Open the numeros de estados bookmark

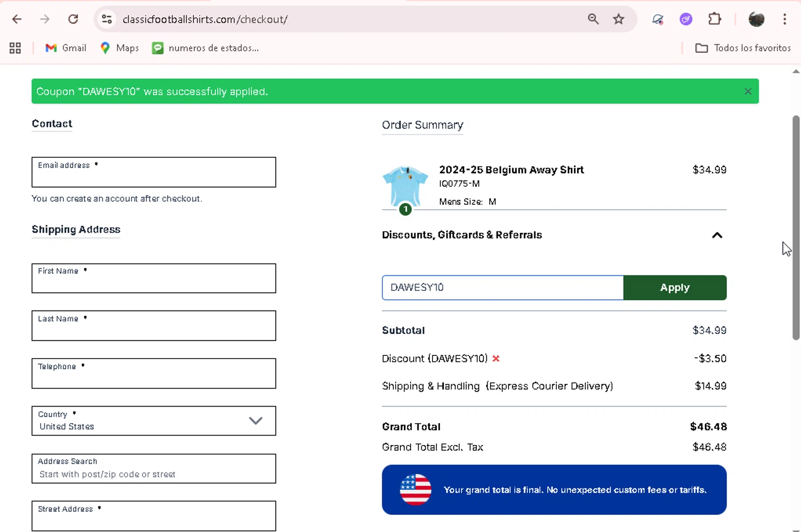point(206,48)
